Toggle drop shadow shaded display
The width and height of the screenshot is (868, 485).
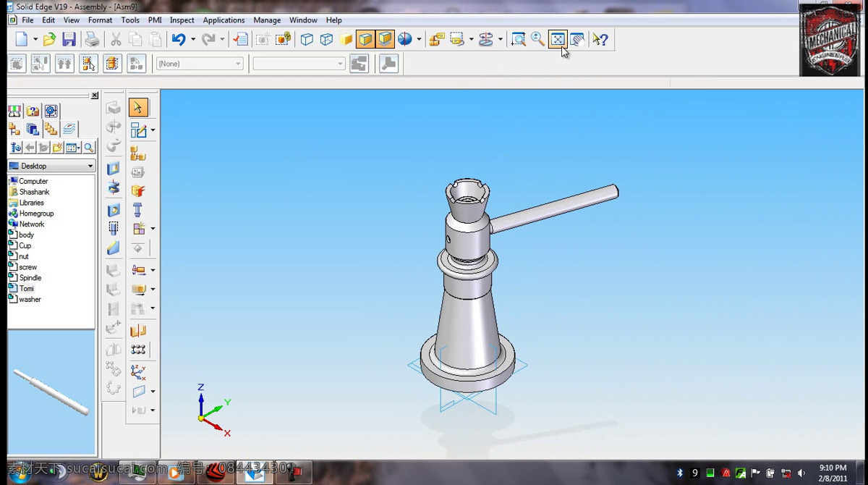tap(385, 39)
